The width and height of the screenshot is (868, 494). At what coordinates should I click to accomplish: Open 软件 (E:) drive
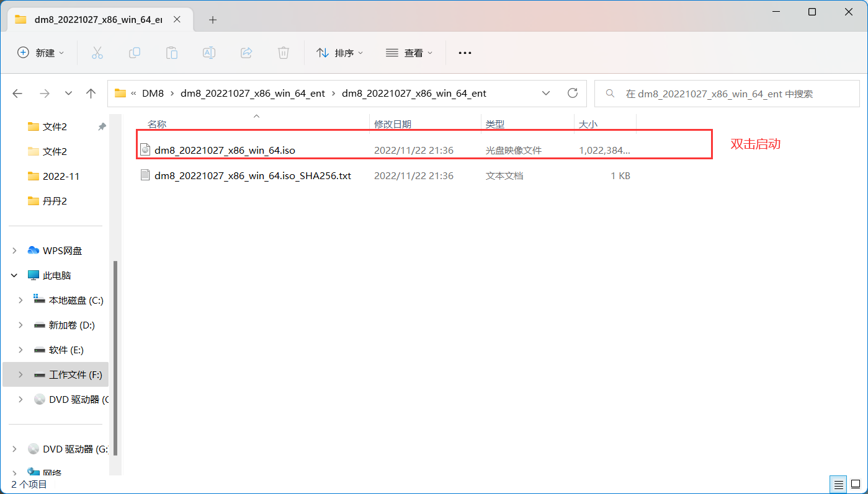point(66,350)
